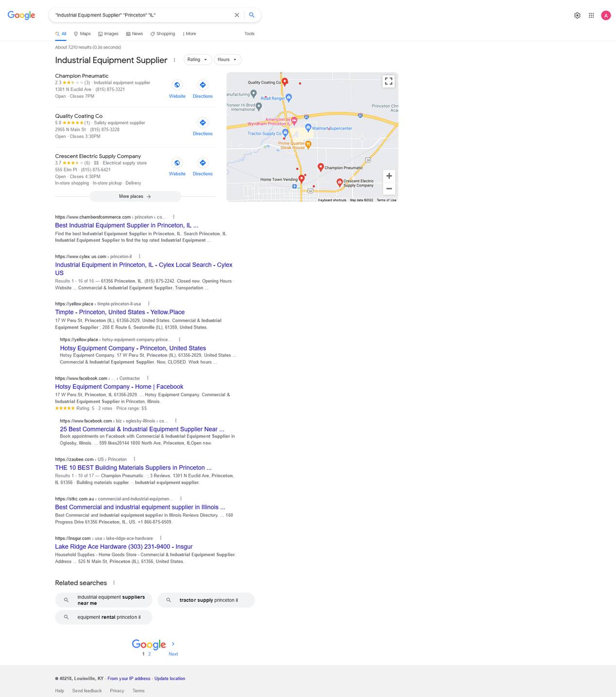Expand More places list
This screenshot has width=616, height=697.
(x=135, y=196)
